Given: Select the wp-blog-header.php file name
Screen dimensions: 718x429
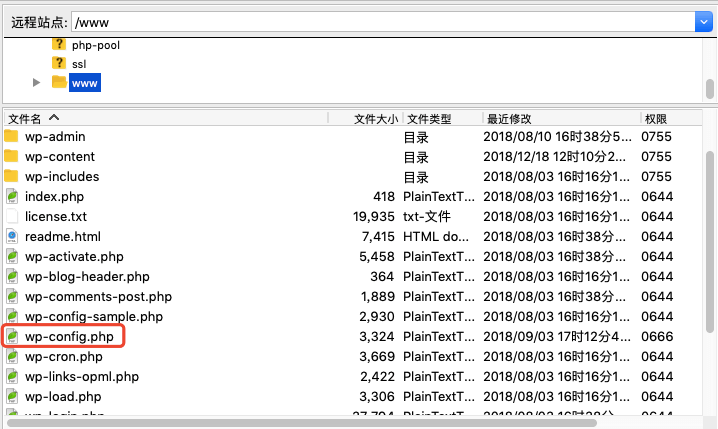Looking at the screenshot, I should tap(87, 277).
